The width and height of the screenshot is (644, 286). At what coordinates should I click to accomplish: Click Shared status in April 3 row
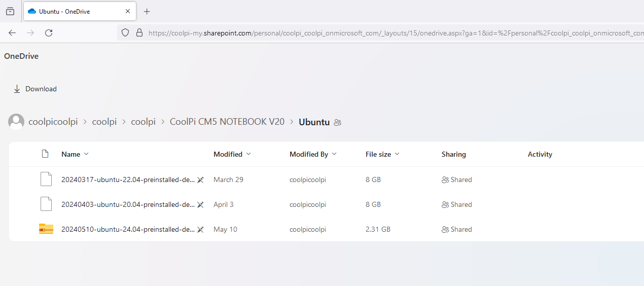point(457,204)
